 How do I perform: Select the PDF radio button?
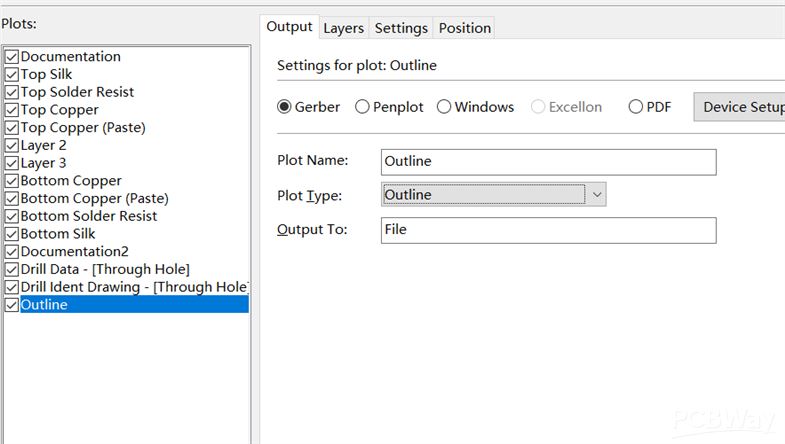636,107
